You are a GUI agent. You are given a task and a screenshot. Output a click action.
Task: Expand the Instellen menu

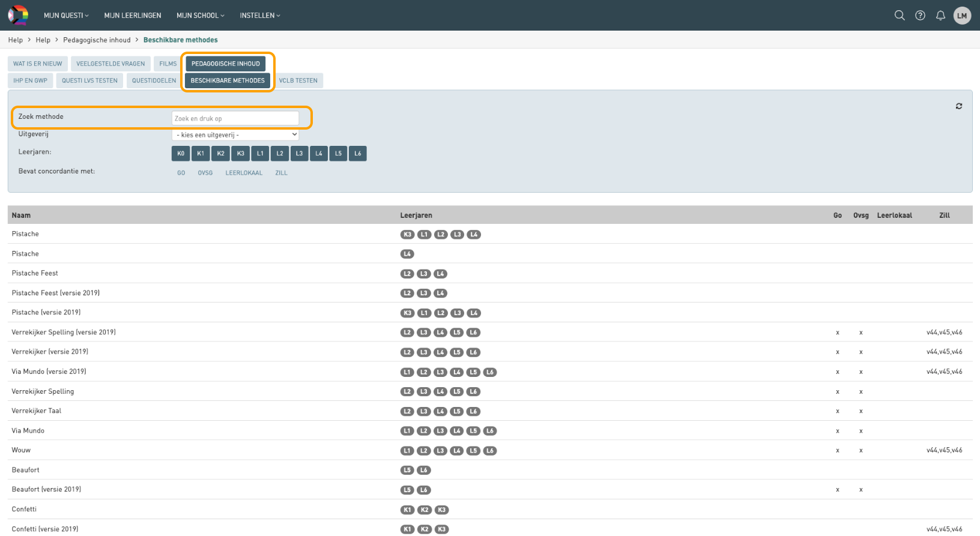(260, 16)
